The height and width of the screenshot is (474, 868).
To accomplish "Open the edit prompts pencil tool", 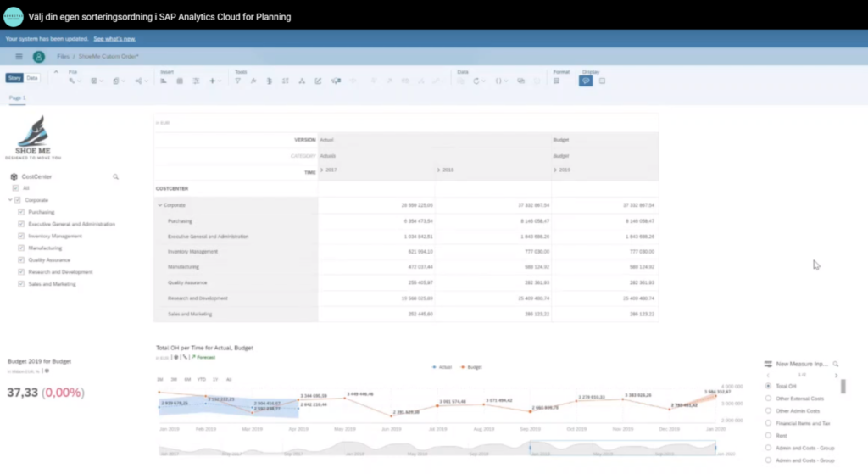I will click(x=318, y=81).
